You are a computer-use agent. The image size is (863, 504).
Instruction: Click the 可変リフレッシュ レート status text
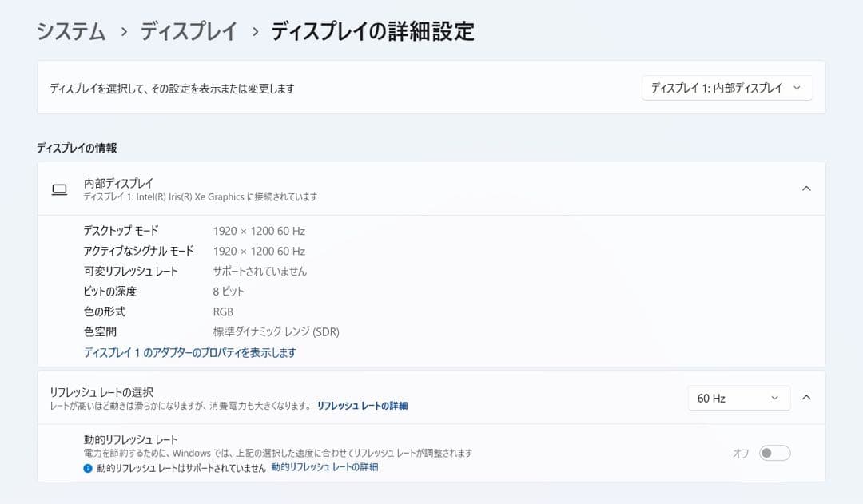tap(259, 271)
